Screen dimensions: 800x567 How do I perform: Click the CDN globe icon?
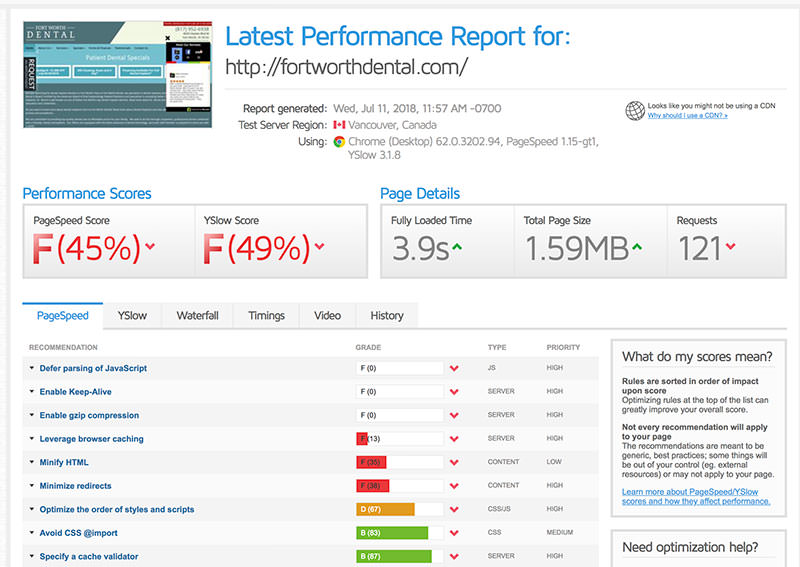pos(635,110)
